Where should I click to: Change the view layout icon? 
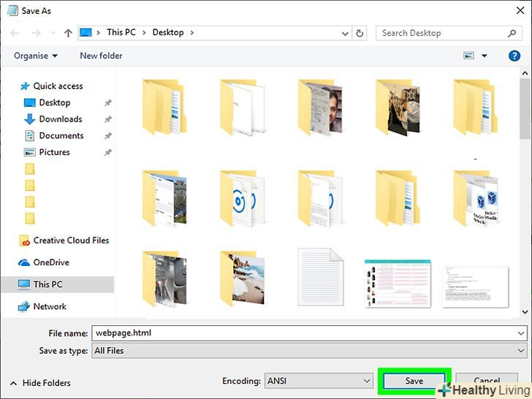click(x=468, y=56)
